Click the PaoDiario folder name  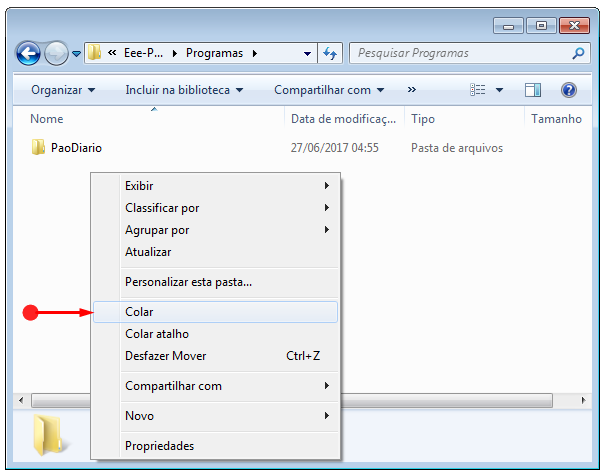point(76,148)
